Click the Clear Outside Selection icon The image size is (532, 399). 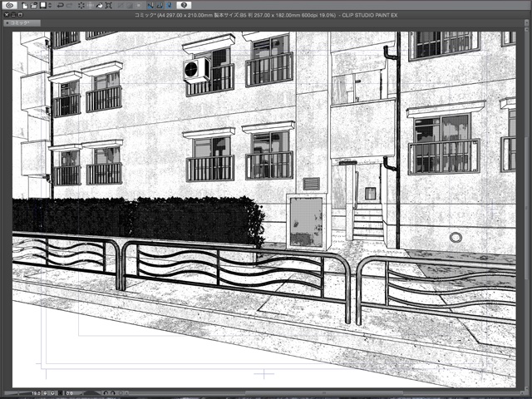pos(91,6)
